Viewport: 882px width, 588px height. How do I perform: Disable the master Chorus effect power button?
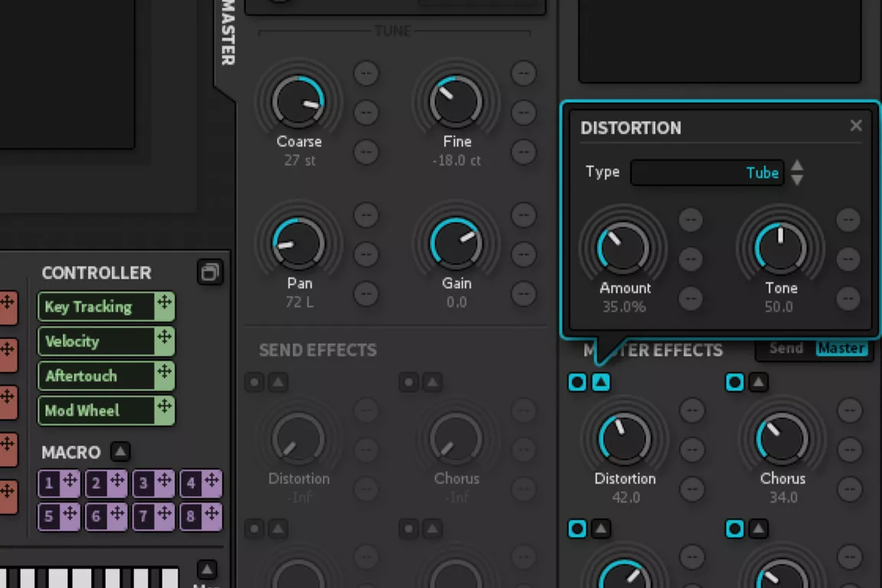pyautogui.click(x=735, y=382)
